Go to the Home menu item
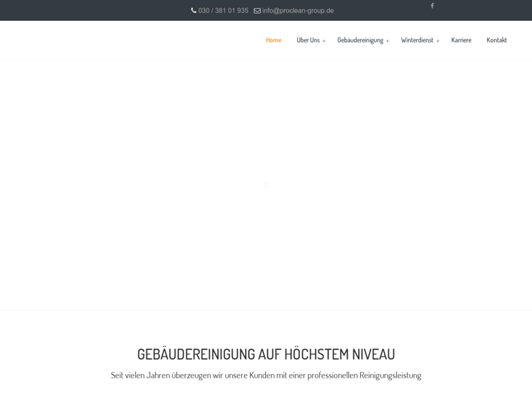 (274, 40)
